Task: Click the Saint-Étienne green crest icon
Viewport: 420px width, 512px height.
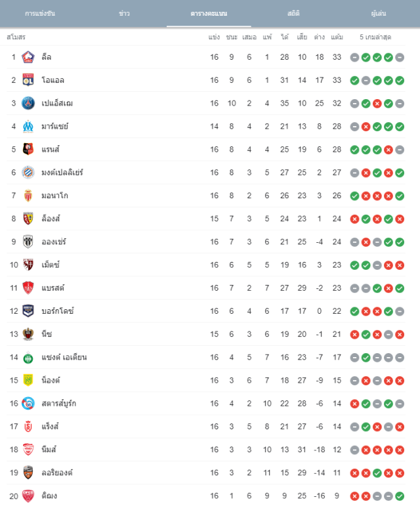Action: coord(28,358)
